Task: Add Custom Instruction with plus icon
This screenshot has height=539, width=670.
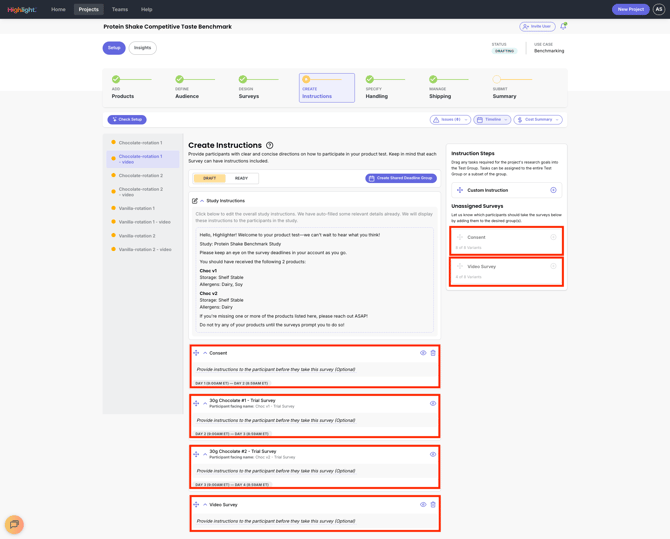Action: point(553,190)
